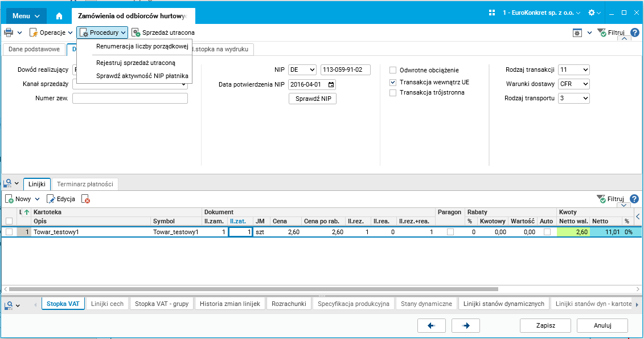This screenshot has height=339, width=644.
Task: Open the settings gear icon in title bar
Action: [x=592, y=13]
